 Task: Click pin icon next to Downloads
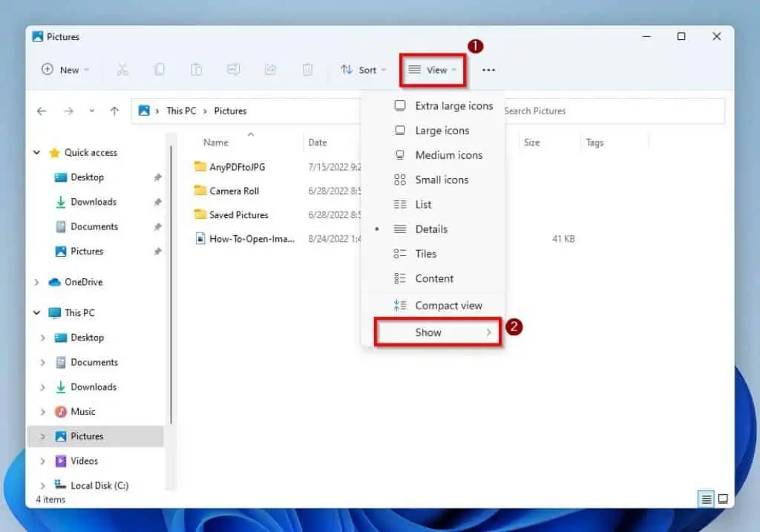(x=157, y=202)
